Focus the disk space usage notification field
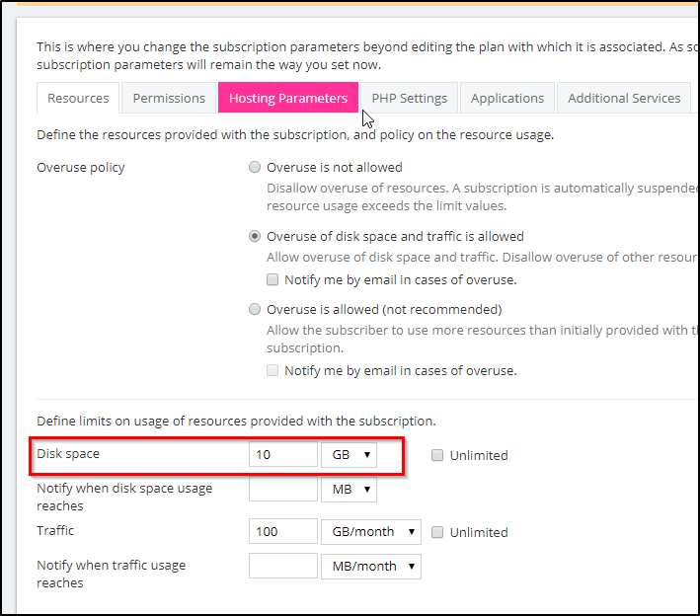700x616 pixels. tap(282, 490)
